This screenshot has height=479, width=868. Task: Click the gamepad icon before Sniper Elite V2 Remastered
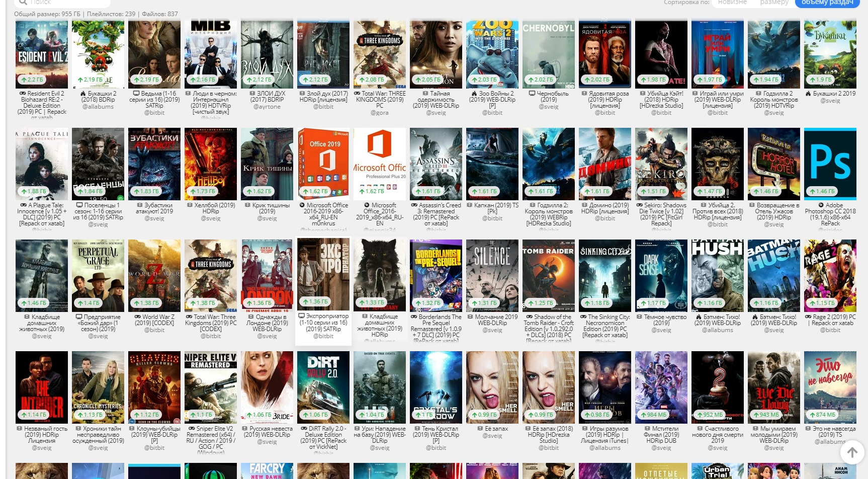(192, 429)
